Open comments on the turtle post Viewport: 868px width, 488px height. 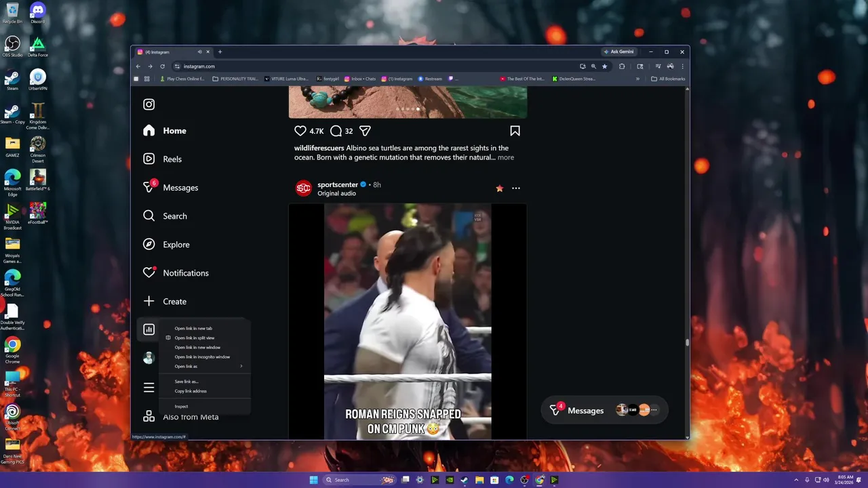click(336, 131)
